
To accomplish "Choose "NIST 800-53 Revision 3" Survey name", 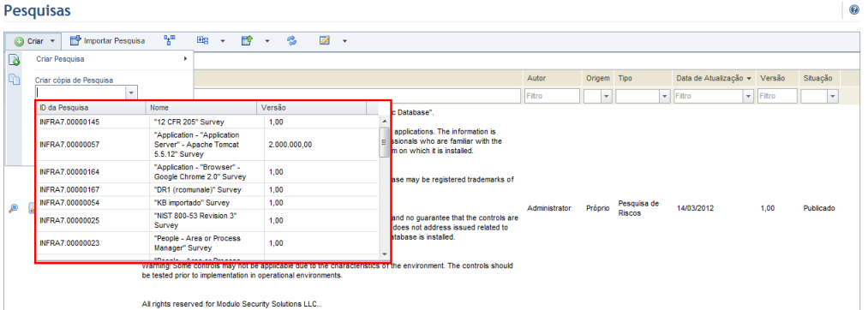I will [x=195, y=220].
